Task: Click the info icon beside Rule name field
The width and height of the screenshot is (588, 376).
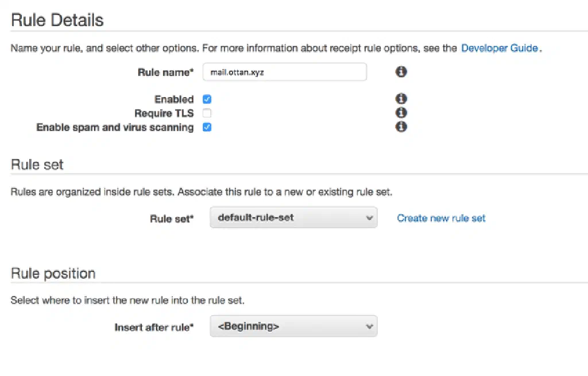Action: pos(401,72)
